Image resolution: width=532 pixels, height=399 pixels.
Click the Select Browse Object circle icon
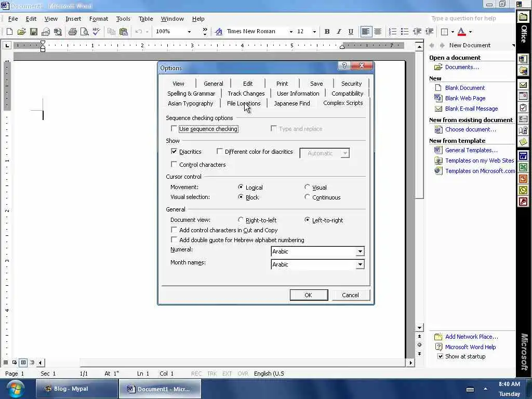[x=419, y=345]
